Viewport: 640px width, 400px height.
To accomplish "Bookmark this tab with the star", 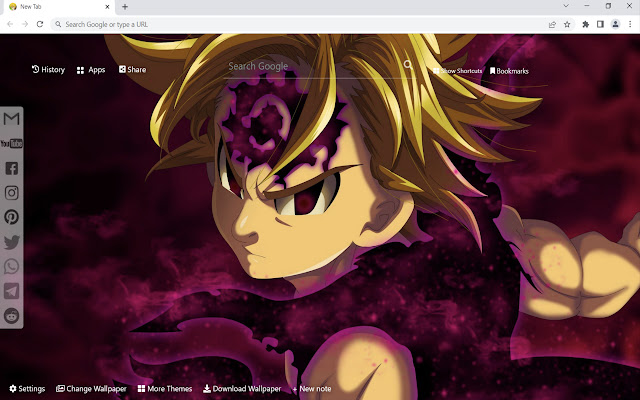I will pos(567,24).
